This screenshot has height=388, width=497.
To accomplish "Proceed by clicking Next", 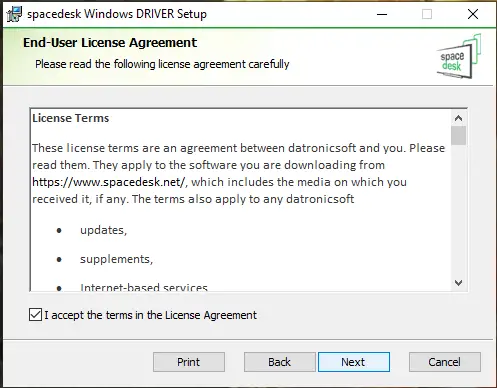I will pyautogui.click(x=354, y=362).
